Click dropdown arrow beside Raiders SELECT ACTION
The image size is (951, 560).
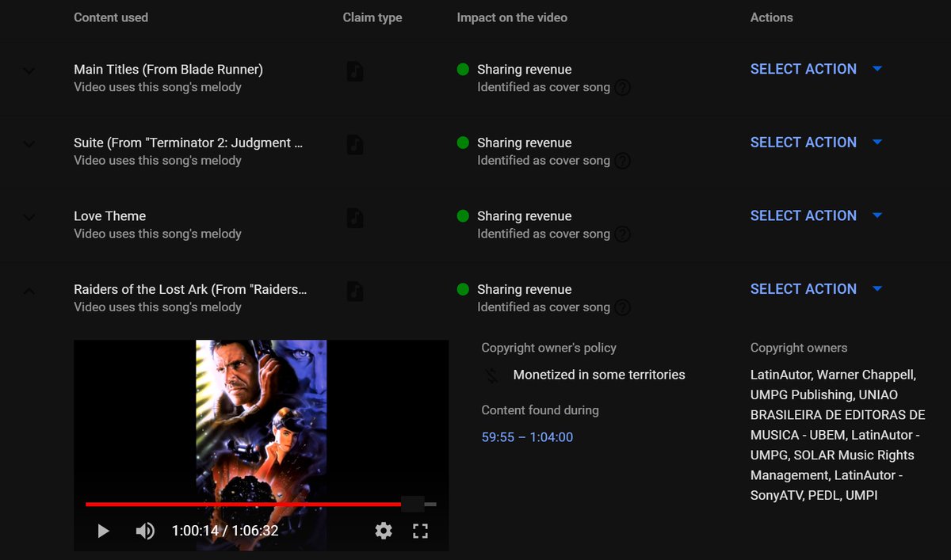pos(877,289)
